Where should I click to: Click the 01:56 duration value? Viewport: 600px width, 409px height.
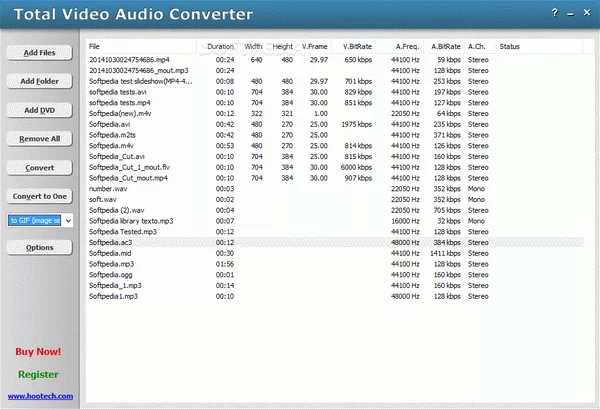[225, 264]
